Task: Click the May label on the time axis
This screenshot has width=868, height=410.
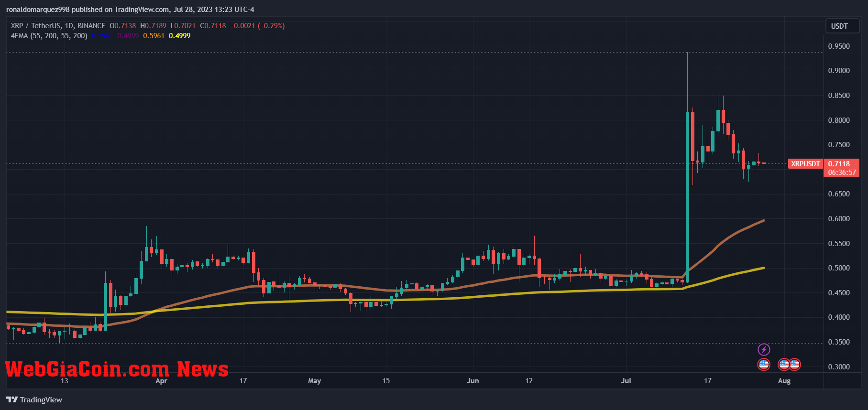Action: click(x=314, y=381)
